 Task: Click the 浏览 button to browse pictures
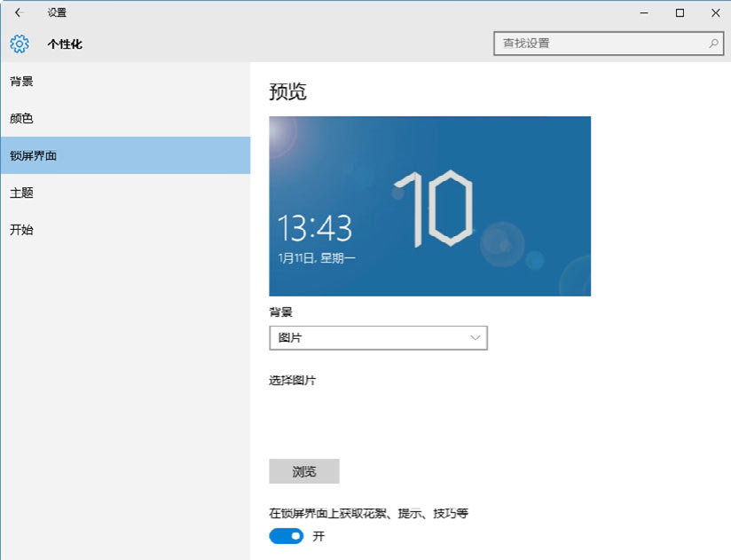pos(304,471)
